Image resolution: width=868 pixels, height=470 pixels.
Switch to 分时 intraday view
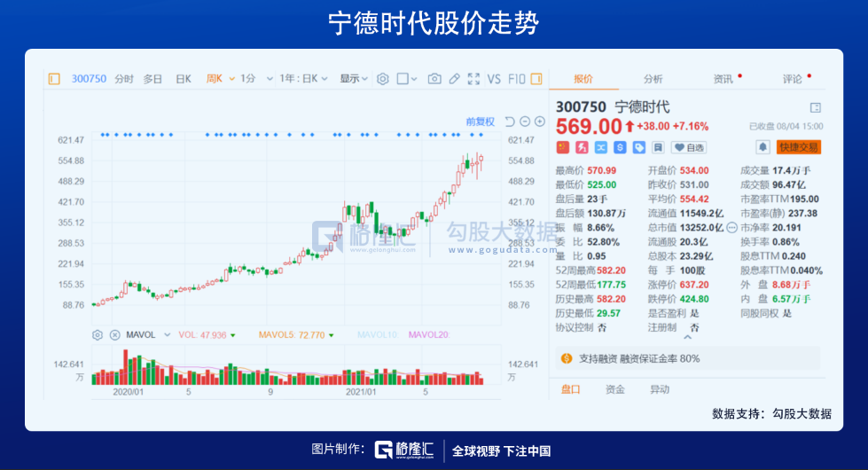pyautogui.click(x=124, y=79)
